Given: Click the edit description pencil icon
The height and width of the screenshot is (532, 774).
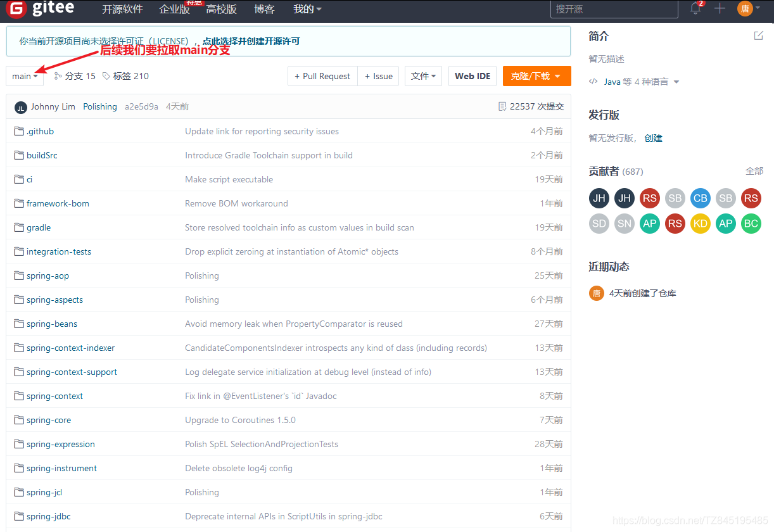Looking at the screenshot, I should 758,36.
